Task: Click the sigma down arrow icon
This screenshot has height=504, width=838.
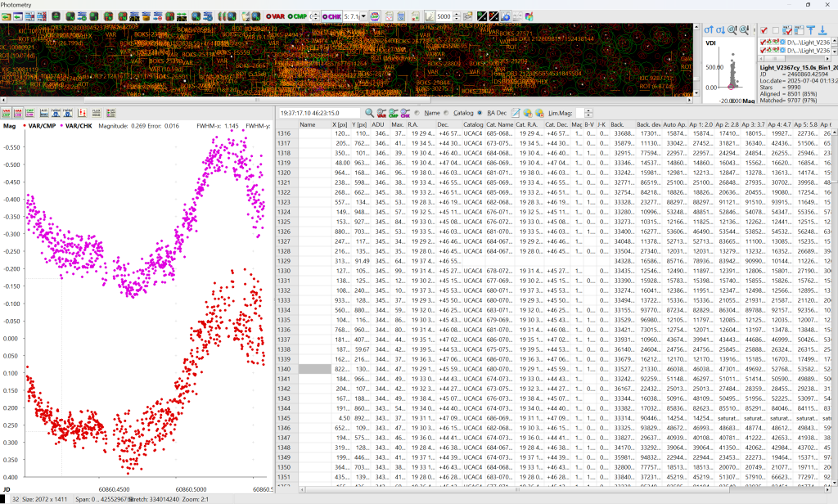Action: (x=720, y=30)
